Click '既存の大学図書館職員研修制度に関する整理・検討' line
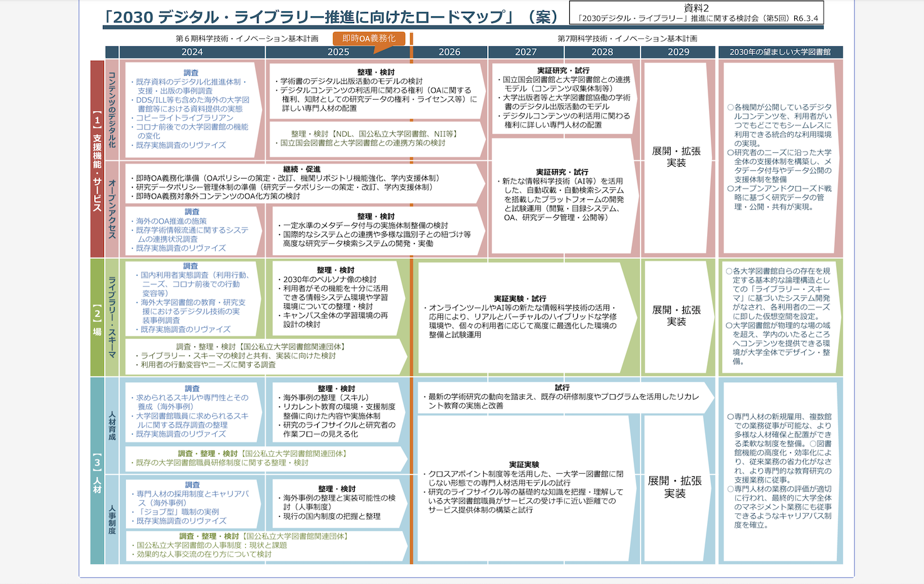Viewport: 924px width, 584px height. pyautogui.click(x=220, y=463)
